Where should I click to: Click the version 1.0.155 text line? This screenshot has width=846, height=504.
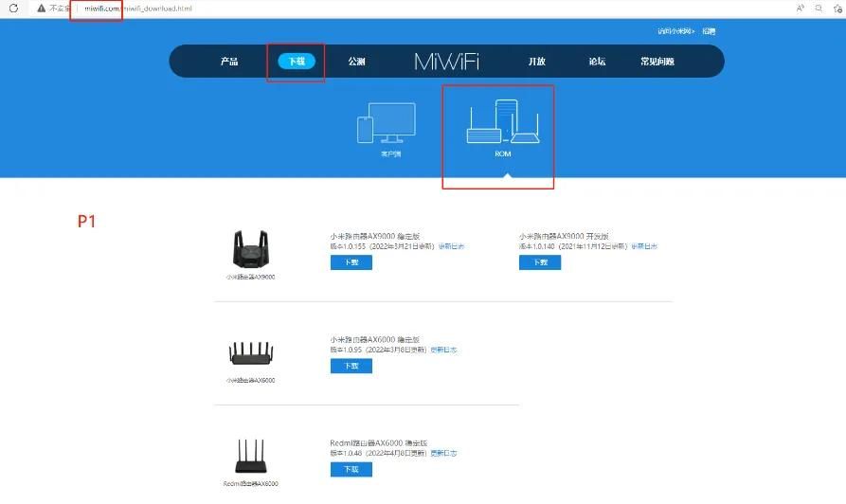click(382, 246)
